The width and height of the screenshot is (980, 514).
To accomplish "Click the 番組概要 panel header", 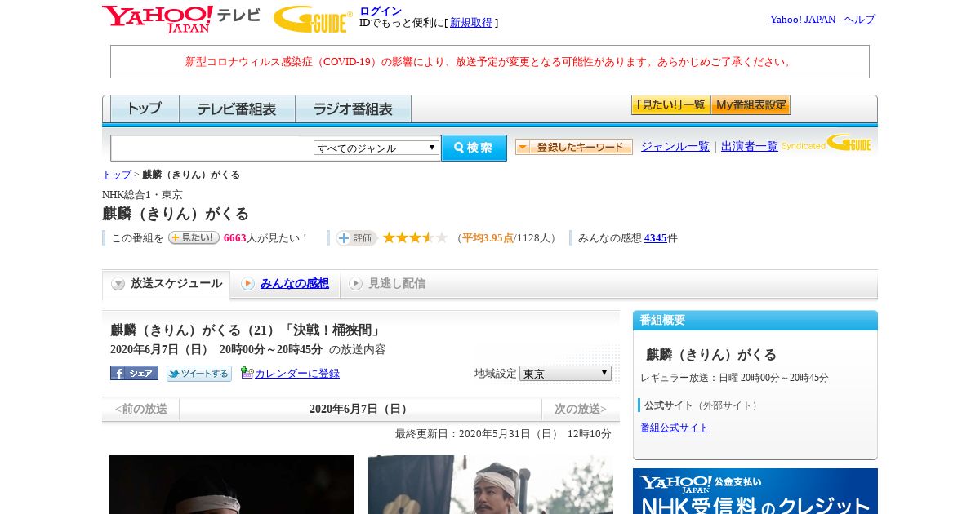I will (755, 320).
